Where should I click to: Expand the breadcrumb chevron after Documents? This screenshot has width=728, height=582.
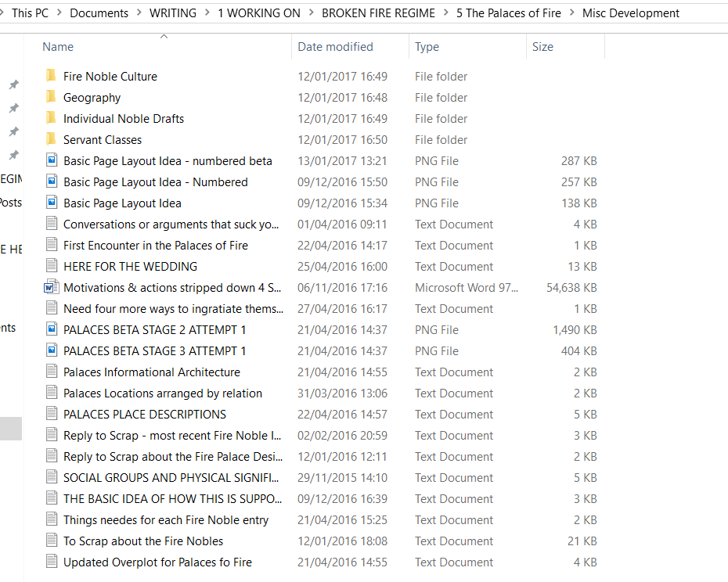[x=139, y=13]
